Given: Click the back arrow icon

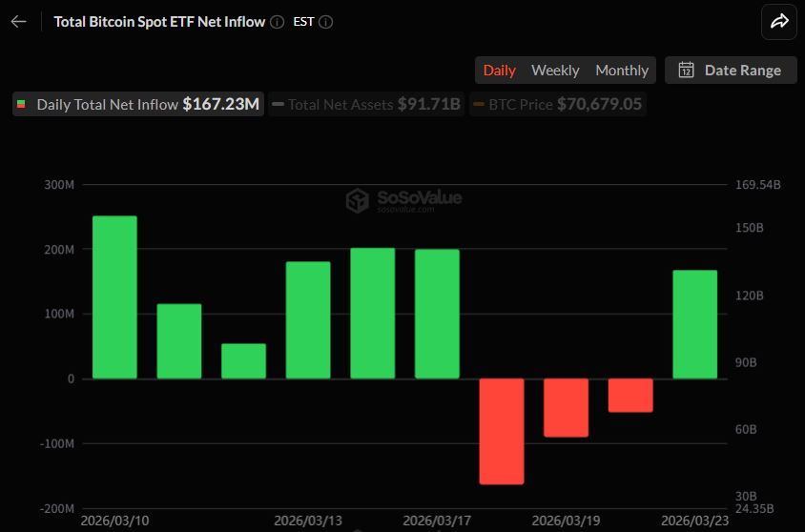Looking at the screenshot, I should pyautogui.click(x=19, y=22).
